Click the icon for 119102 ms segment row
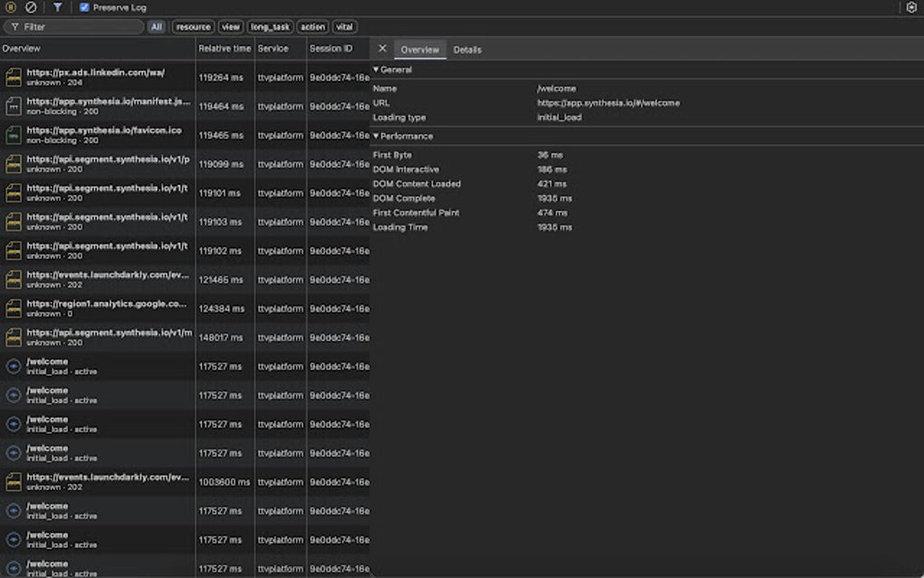 (x=14, y=250)
